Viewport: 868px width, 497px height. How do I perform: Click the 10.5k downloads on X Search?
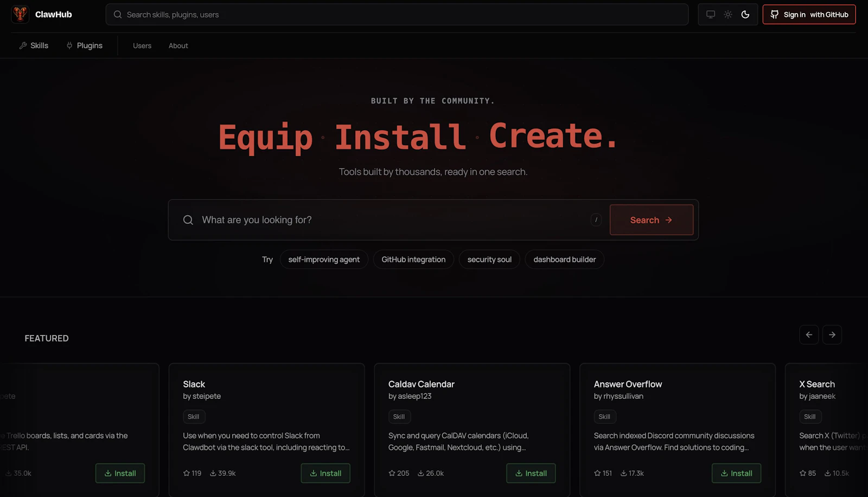click(x=837, y=473)
